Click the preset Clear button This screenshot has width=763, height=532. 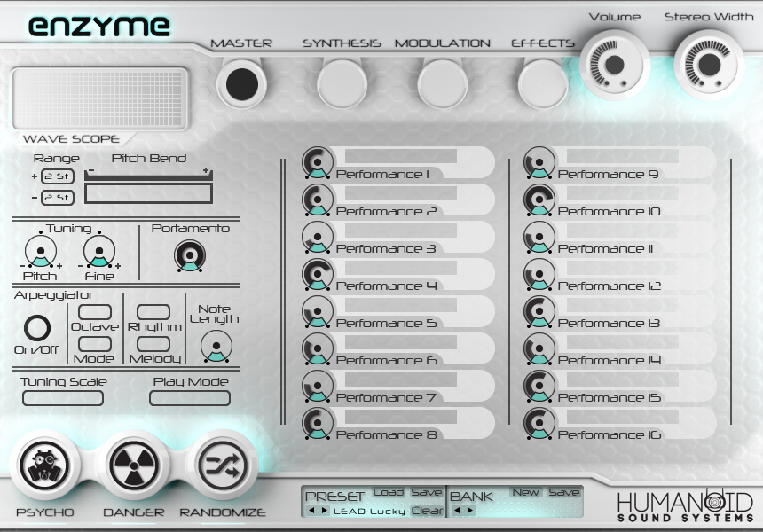click(427, 511)
